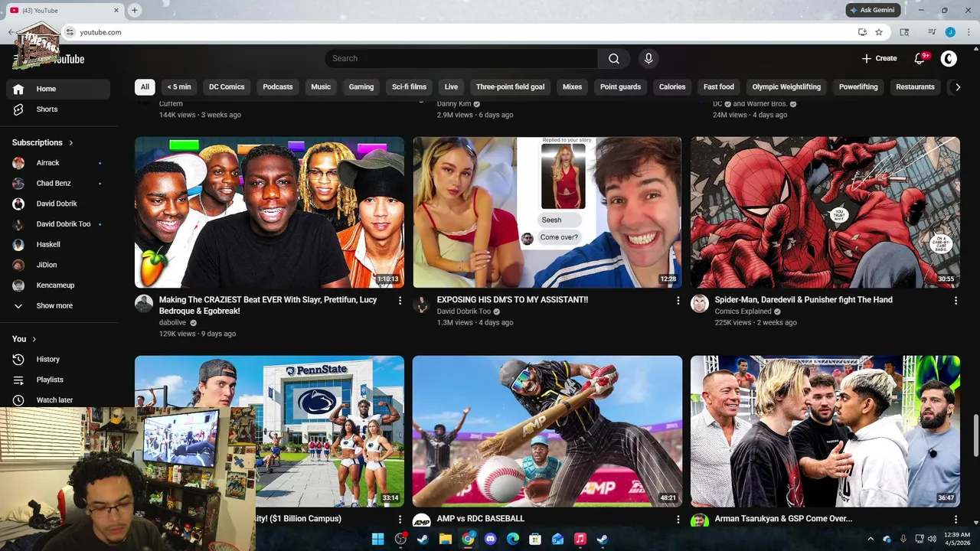The image size is (980, 551).
Task: Open more options for Arman Tsarukyan video
Action: point(955,520)
